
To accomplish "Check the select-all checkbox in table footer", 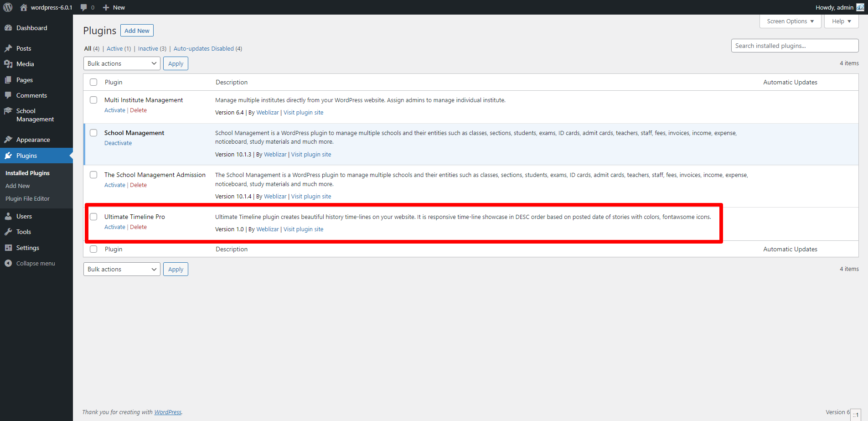I will coord(93,249).
